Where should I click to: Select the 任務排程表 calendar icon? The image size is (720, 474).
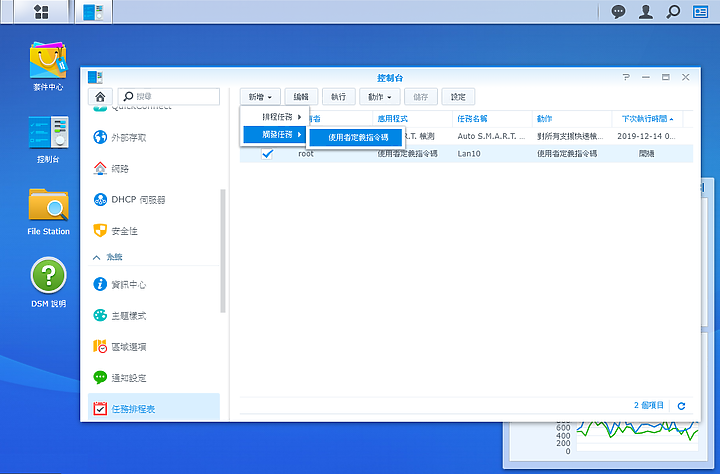point(100,408)
